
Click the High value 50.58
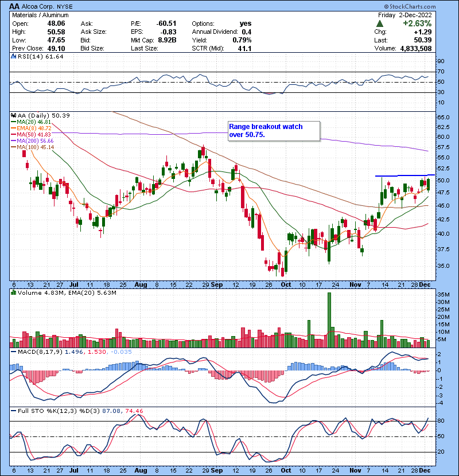point(56,32)
